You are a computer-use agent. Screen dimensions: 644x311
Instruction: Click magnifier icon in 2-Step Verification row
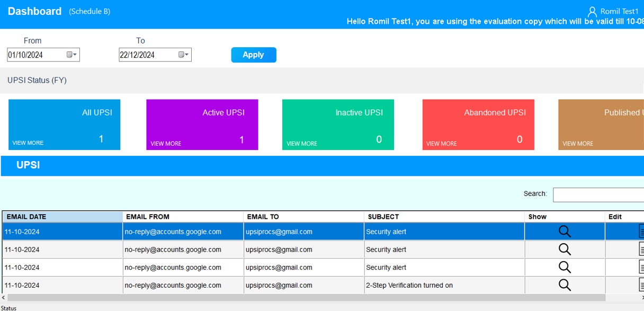tap(565, 285)
